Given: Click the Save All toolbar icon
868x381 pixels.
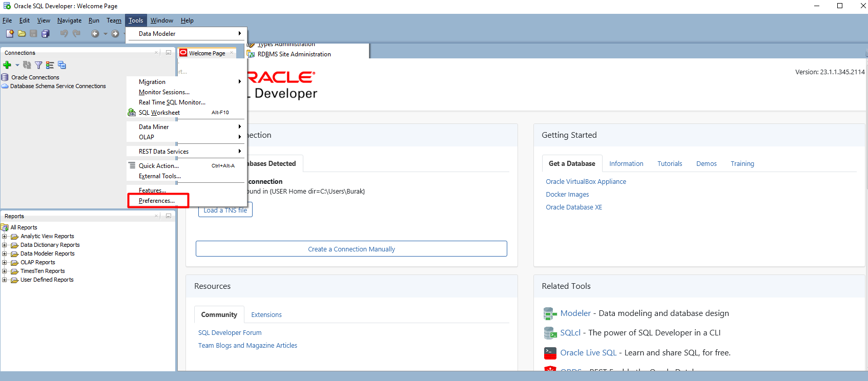Looking at the screenshot, I should [x=45, y=34].
